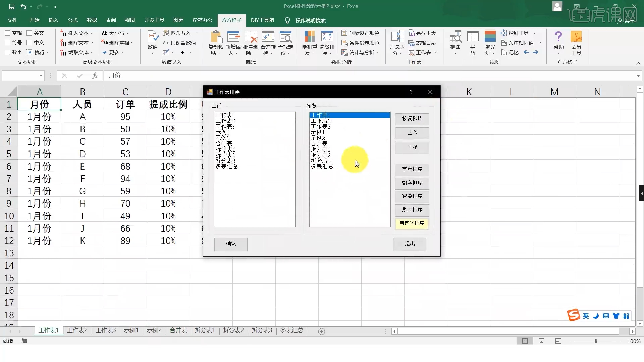This screenshot has height=362, width=644.
Task: Click the blue left arrow in 视图 group
Action: [526, 52]
